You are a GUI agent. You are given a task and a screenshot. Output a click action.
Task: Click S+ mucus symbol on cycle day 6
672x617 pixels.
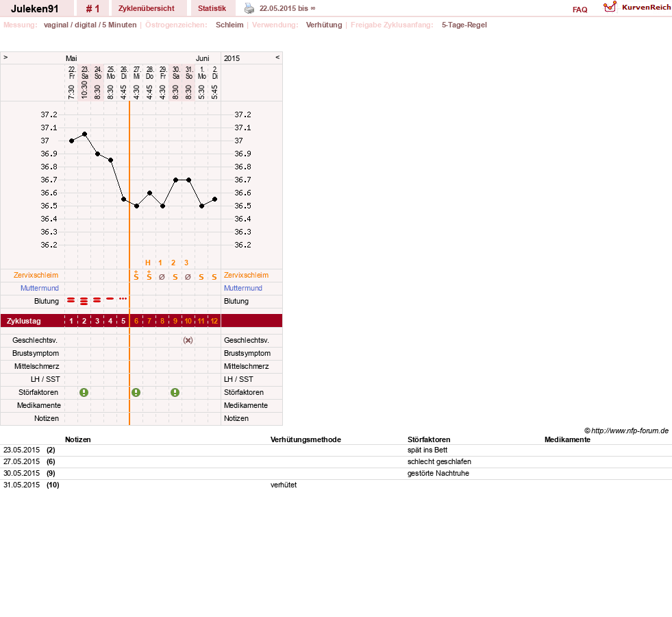136,276
